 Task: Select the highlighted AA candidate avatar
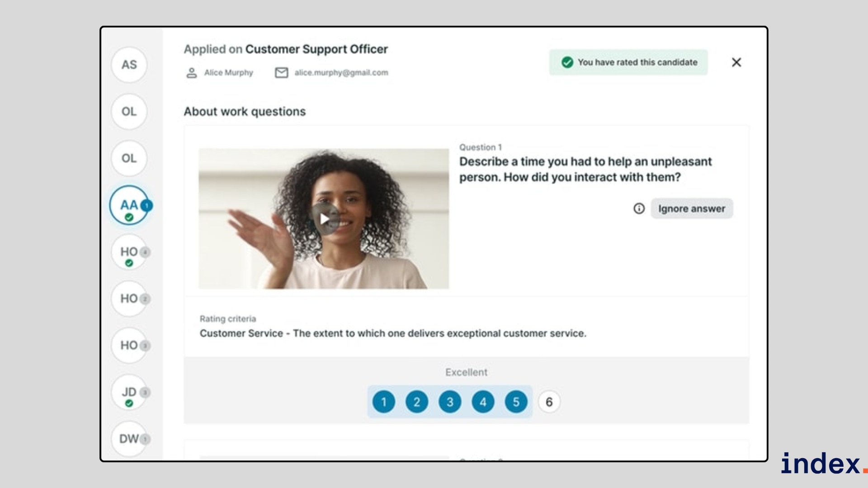pos(129,206)
